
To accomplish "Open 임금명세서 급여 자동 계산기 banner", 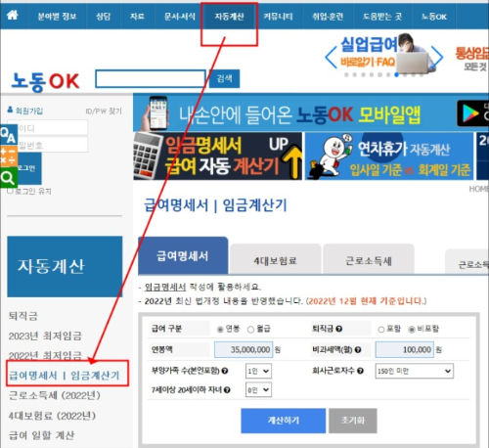I will (x=218, y=156).
